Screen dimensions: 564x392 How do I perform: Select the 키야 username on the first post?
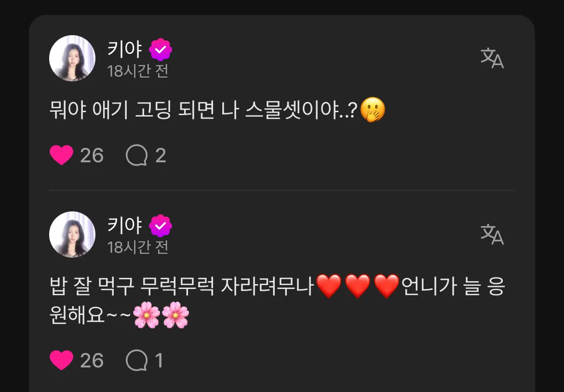coord(125,49)
